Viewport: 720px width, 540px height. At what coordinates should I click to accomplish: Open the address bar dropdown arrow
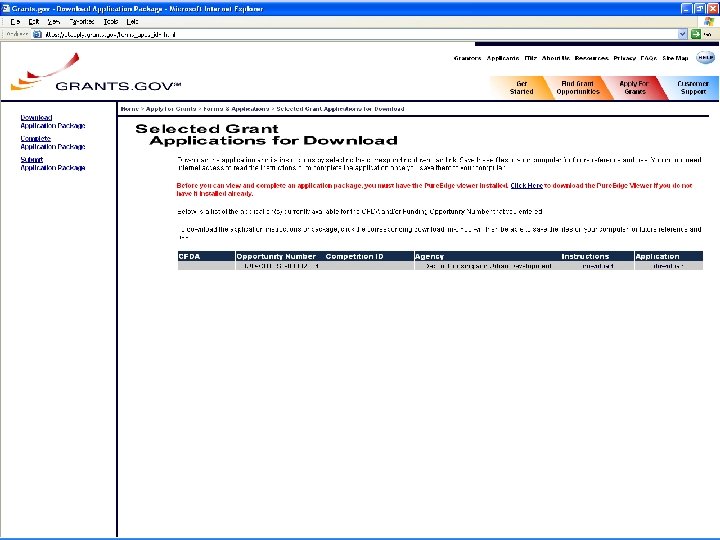(x=682, y=34)
